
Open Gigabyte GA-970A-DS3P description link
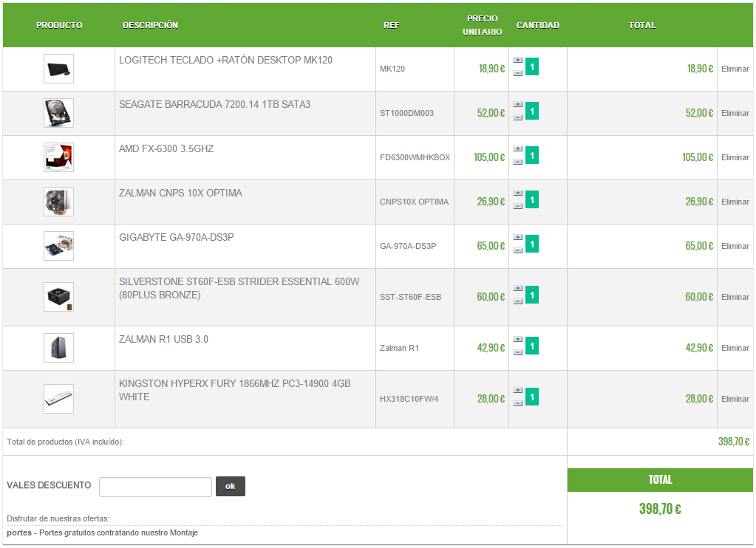pos(177,238)
